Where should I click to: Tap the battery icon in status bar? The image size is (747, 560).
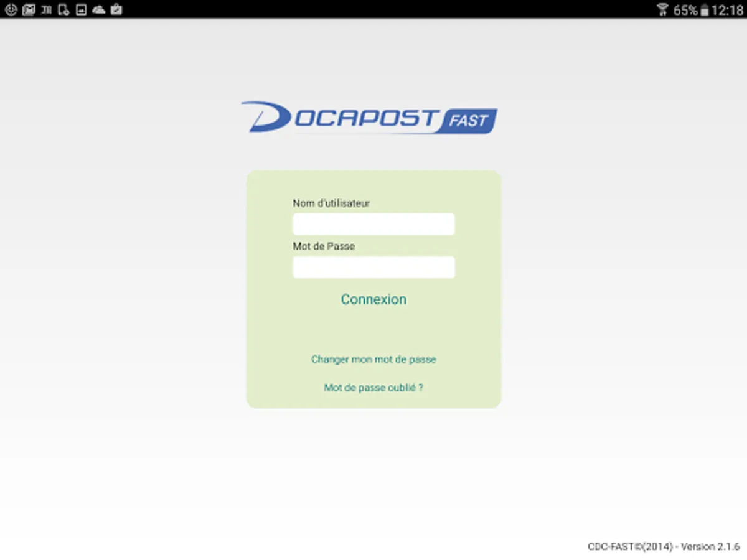point(704,10)
